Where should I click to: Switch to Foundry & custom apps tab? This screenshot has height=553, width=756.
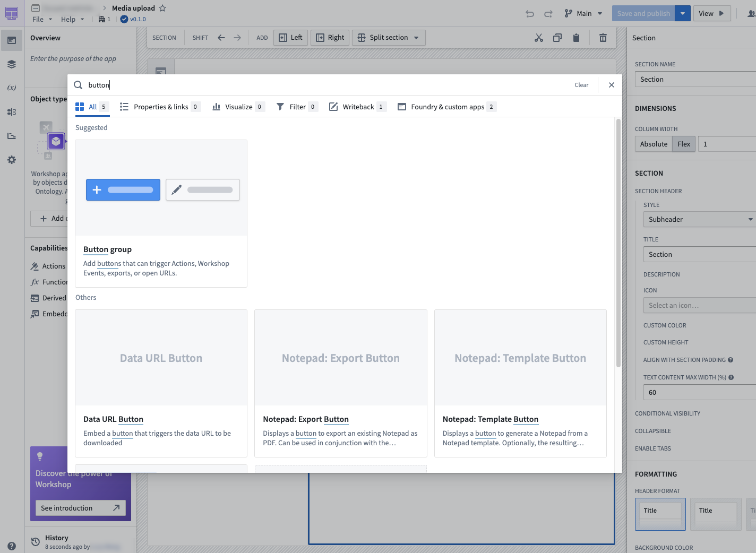click(446, 107)
